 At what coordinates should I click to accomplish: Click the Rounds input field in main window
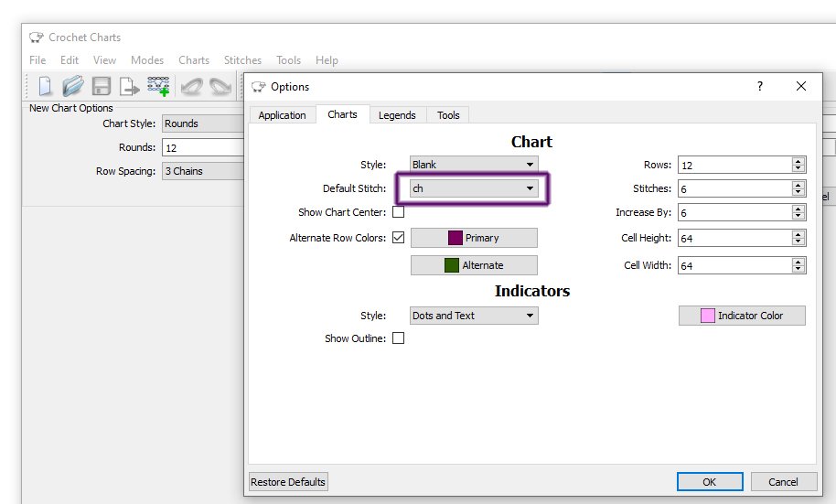point(203,148)
